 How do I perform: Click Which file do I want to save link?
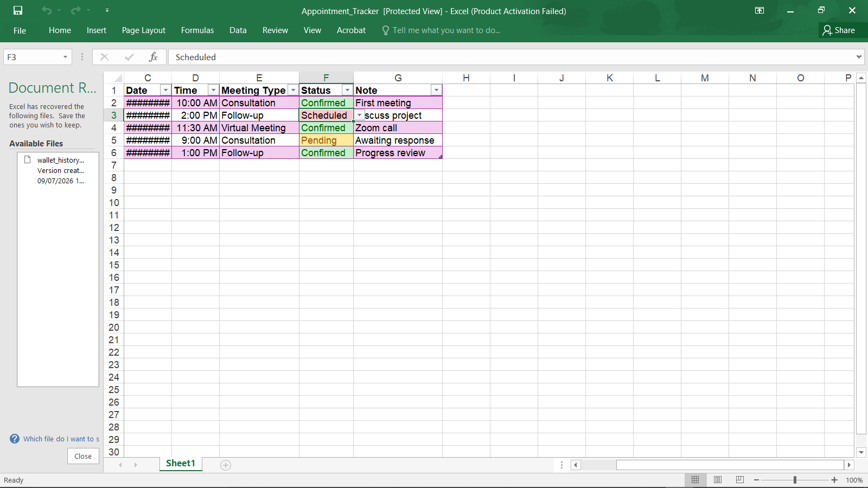(x=61, y=439)
